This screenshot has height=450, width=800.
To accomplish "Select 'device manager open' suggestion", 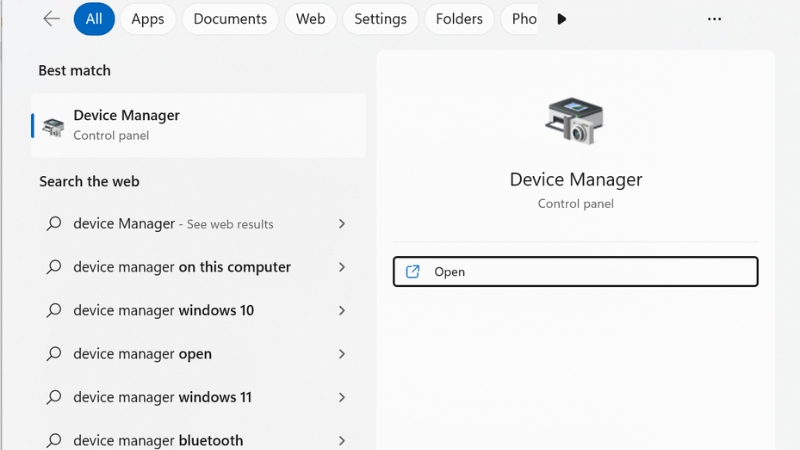I will [196, 354].
